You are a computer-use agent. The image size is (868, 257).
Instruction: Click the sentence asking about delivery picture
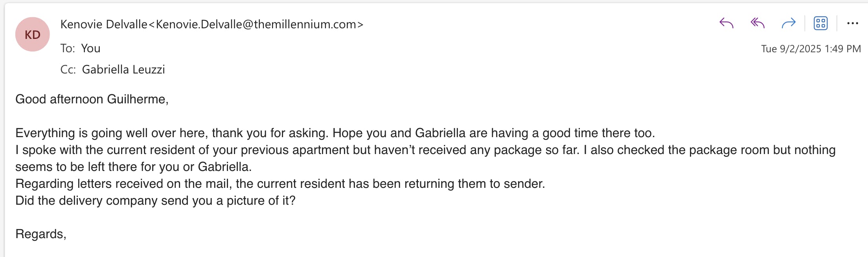(155, 200)
